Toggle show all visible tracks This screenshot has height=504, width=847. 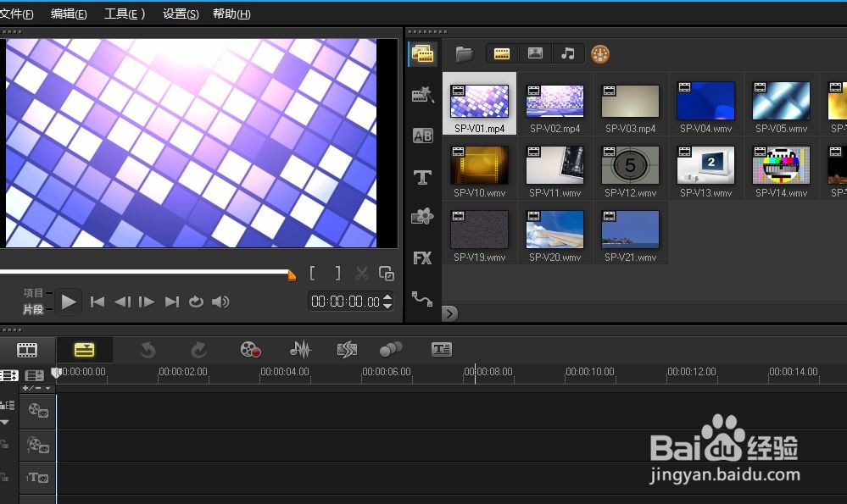(9, 375)
